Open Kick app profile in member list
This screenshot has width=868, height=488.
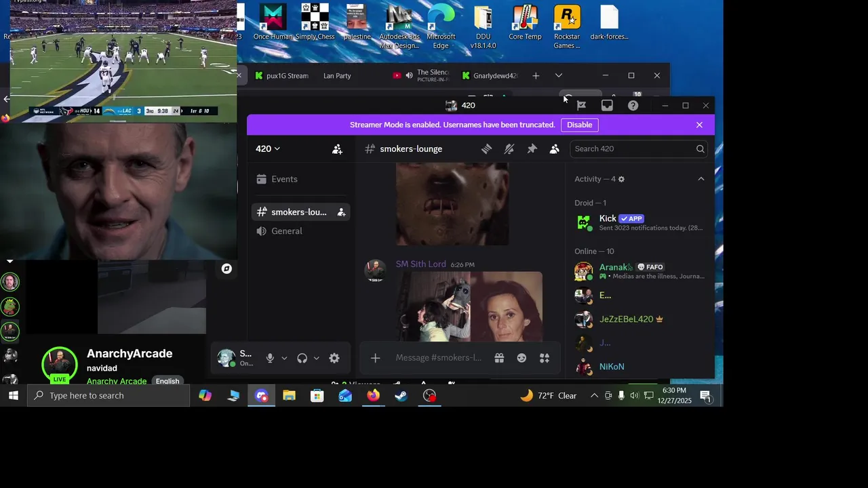point(641,222)
